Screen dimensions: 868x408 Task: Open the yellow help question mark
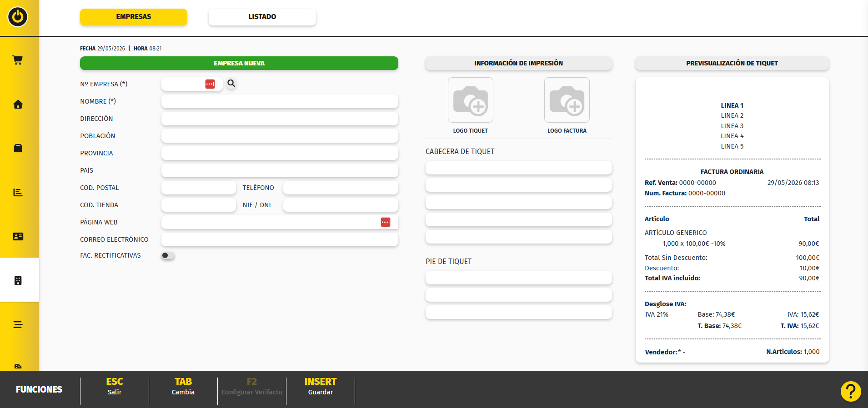click(851, 391)
